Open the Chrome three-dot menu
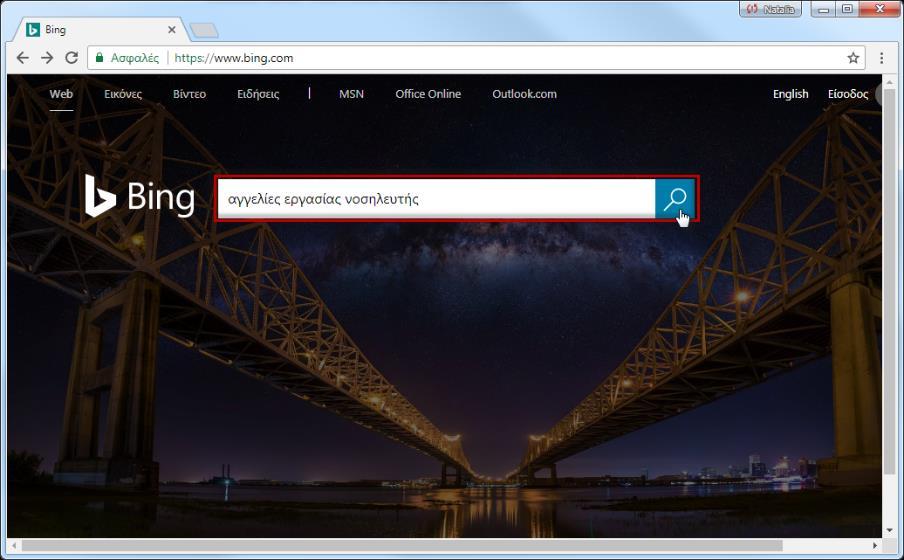Screen dimensions: 904x560 point(881,58)
